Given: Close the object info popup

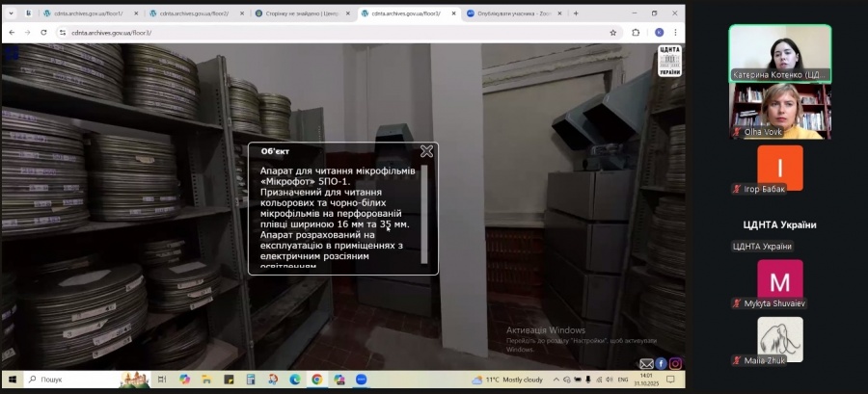Looking at the screenshot, I should (426, 151).
